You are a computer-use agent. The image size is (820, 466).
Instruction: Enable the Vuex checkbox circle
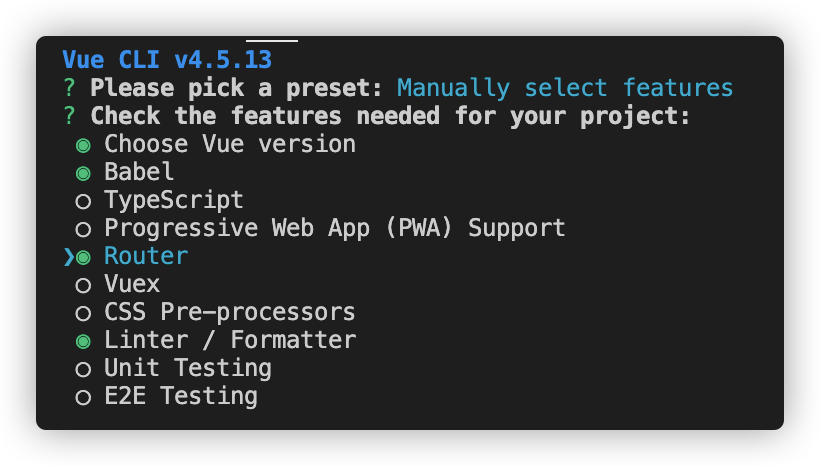[x=83, y=285]
